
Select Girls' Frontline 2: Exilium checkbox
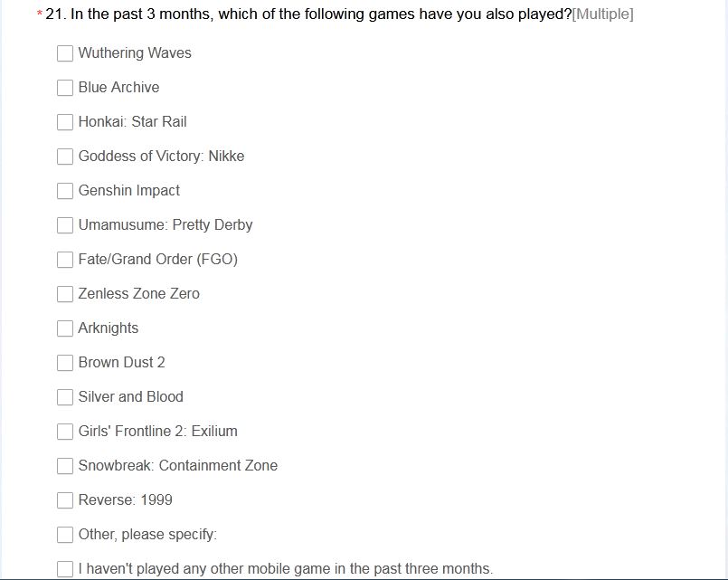65,432
